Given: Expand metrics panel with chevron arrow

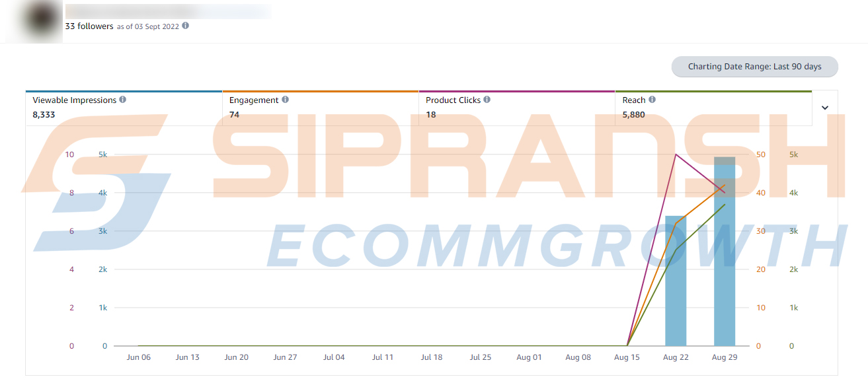Looking at the screenshot, I should coord(824,108).
